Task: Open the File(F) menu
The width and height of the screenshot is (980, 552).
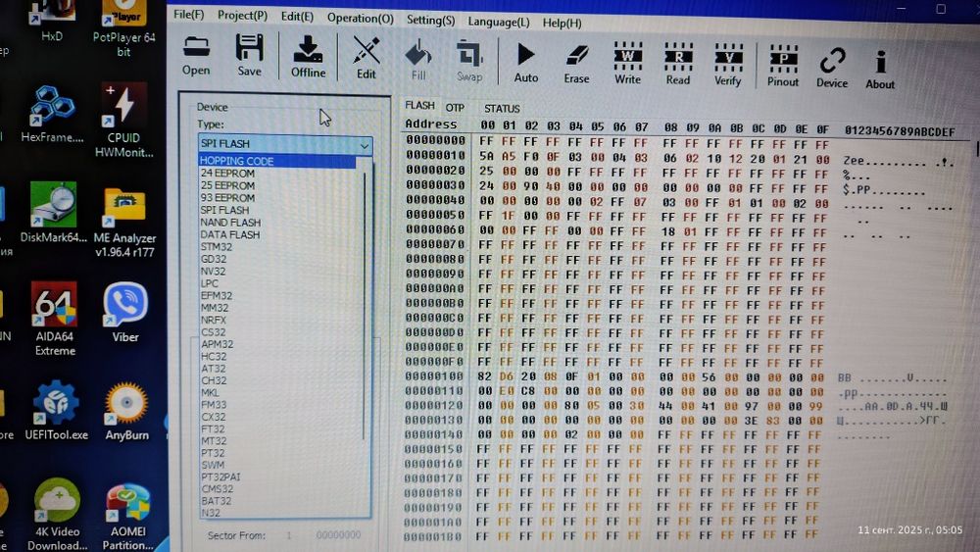Action: (189, 14)
